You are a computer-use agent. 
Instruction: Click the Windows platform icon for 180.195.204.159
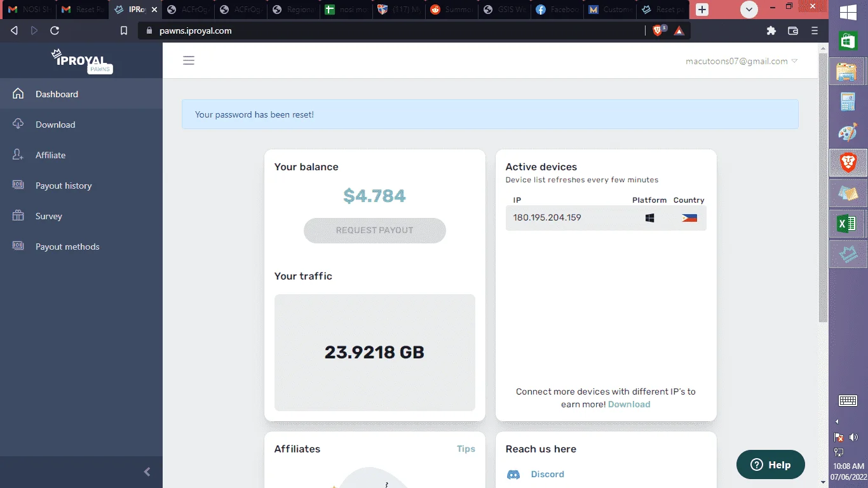[x=649, y=218]
